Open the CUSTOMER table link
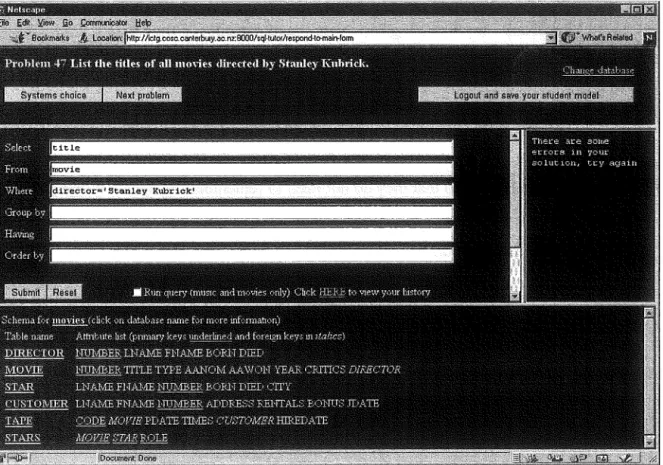 point(36,404)
